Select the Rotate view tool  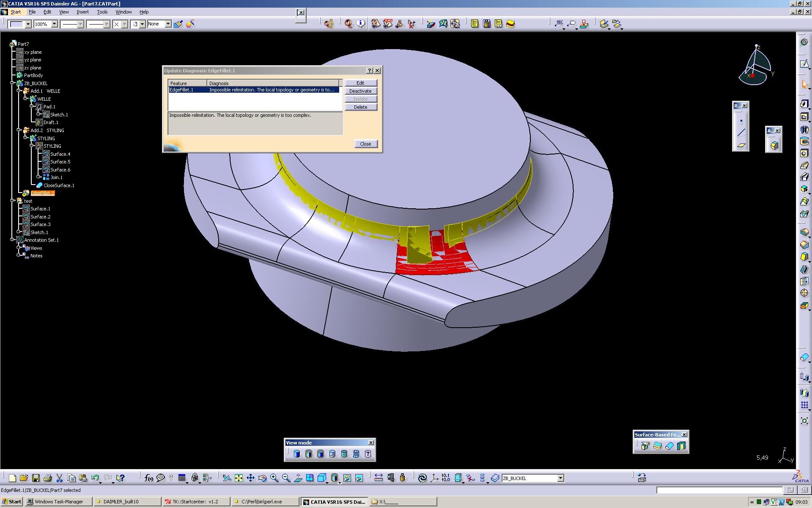click(x=262, y=478)
